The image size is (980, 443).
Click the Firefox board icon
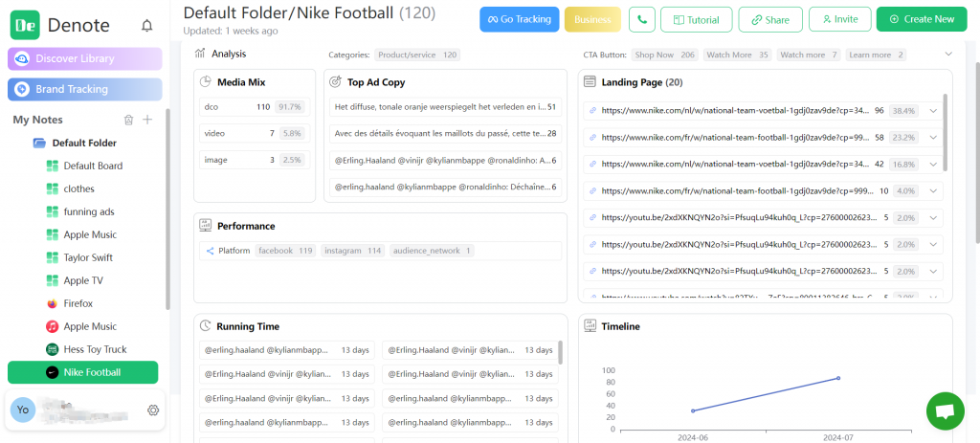52,303
